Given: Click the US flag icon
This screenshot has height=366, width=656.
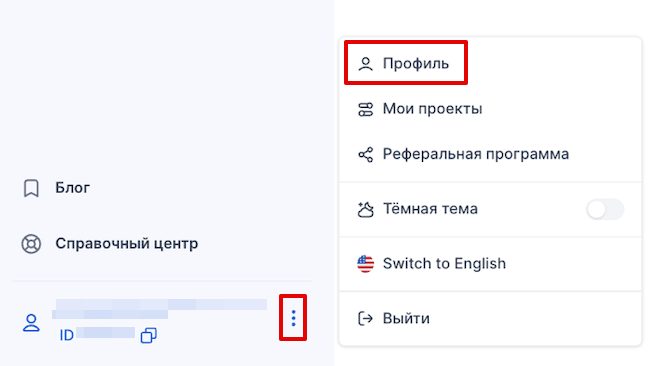Looking at the screenshot, I should pyautogui.click(x=365, y=264).
